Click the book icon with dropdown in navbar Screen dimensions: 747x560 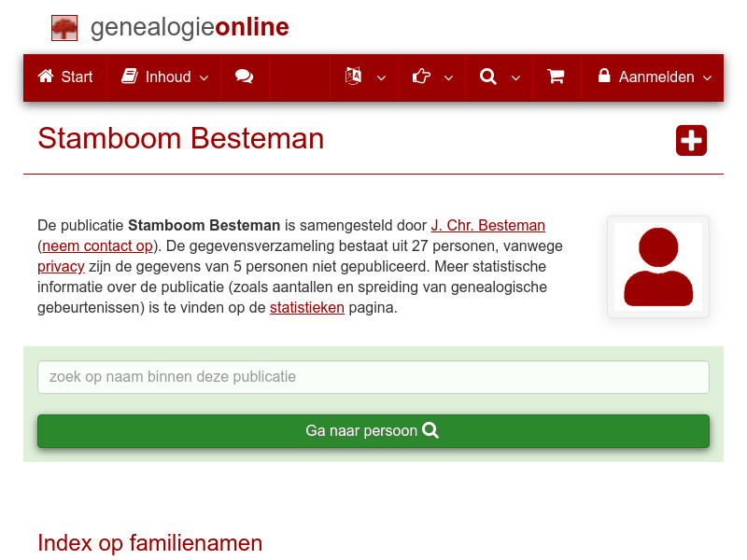tap(355, 77)
